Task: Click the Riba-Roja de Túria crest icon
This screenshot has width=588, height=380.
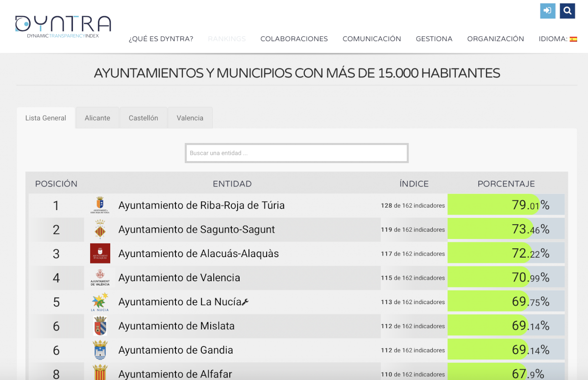Action: click(100, 205)
